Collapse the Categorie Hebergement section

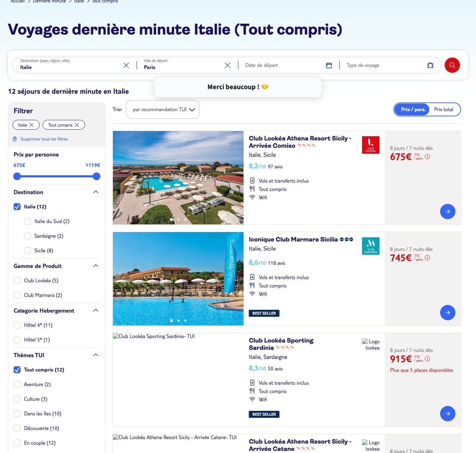pyautogui.click(x=96, y=310)
